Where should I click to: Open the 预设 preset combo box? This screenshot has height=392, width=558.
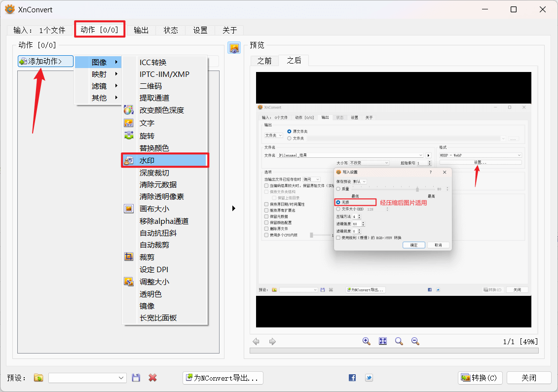87,378
